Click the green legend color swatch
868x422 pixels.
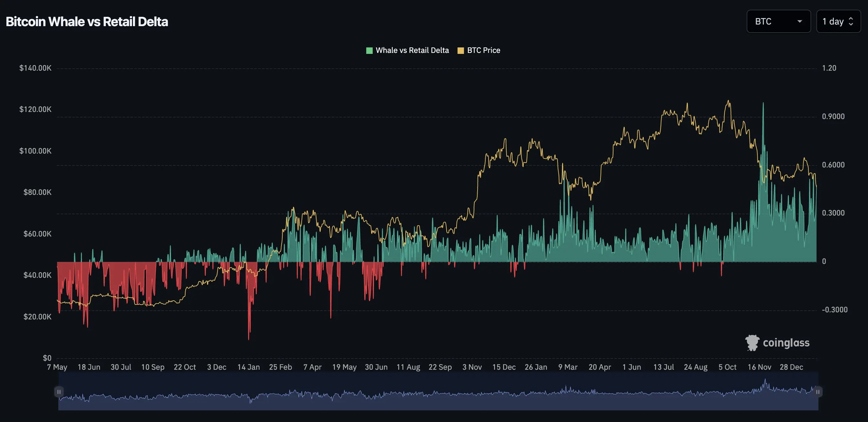369,51
